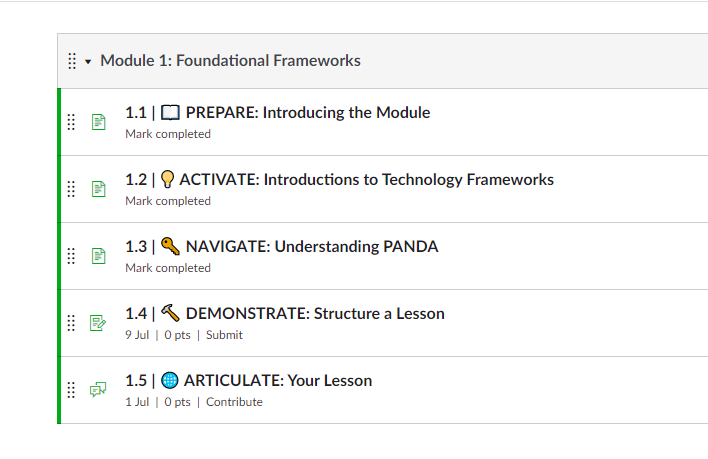Click the drag handle beside item 1.2
This screenshot has width=708, height=459.
71,189
